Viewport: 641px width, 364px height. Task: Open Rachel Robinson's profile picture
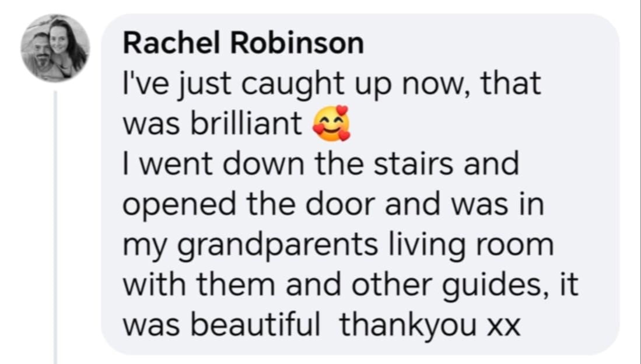click(55, 48)
